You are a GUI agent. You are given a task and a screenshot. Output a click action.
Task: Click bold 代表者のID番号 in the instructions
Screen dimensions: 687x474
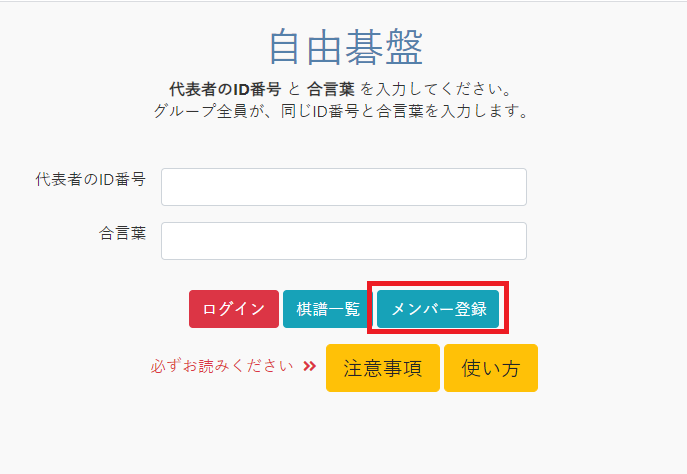225,89
